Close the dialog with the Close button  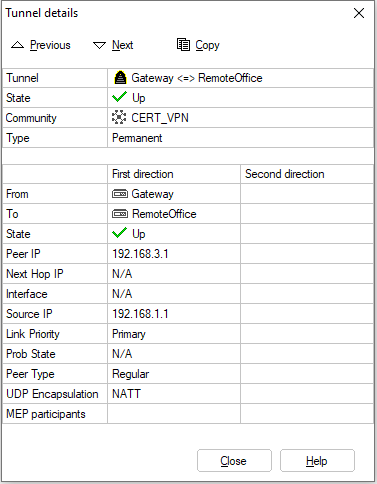pos(234,461)
